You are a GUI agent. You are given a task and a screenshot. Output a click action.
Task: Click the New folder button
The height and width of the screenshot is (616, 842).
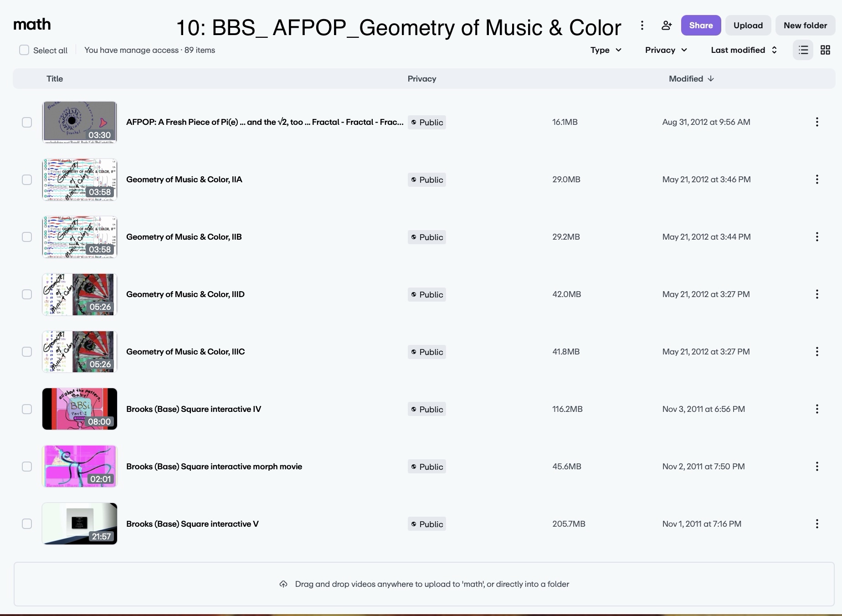tap(805, 26)
